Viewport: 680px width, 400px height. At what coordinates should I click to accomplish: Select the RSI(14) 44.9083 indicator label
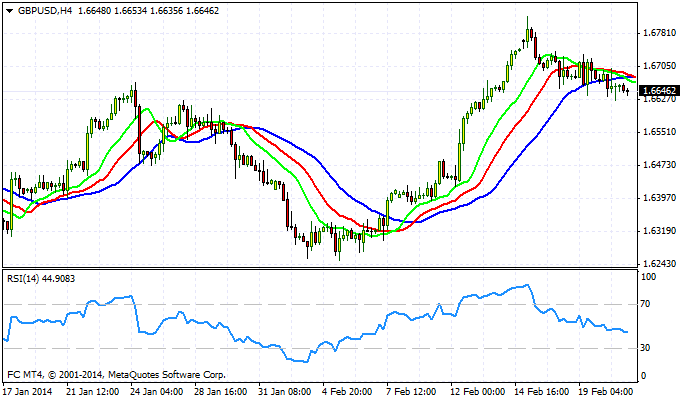coord(41,279)
